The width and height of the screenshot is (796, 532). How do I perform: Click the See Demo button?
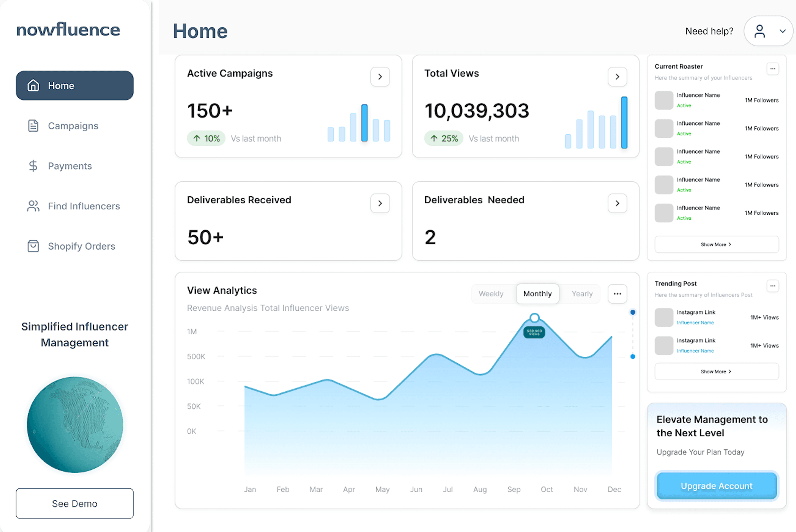coord(74,503)
